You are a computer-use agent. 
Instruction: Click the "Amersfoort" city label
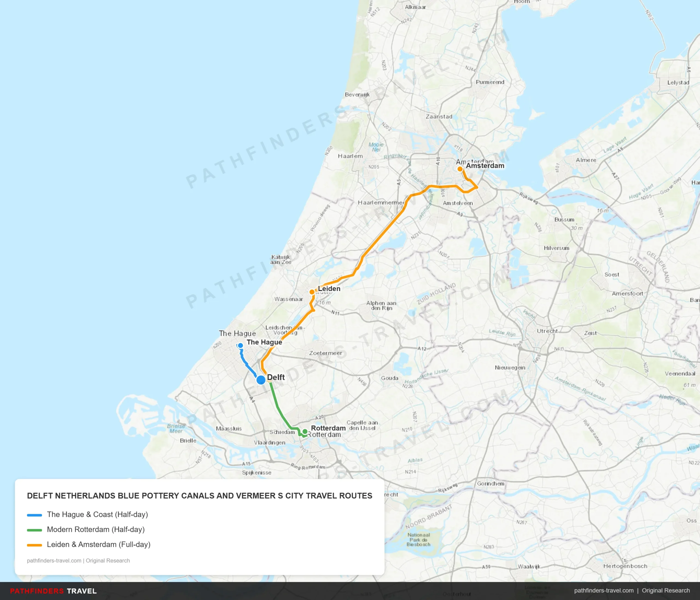tap(627, 294)
